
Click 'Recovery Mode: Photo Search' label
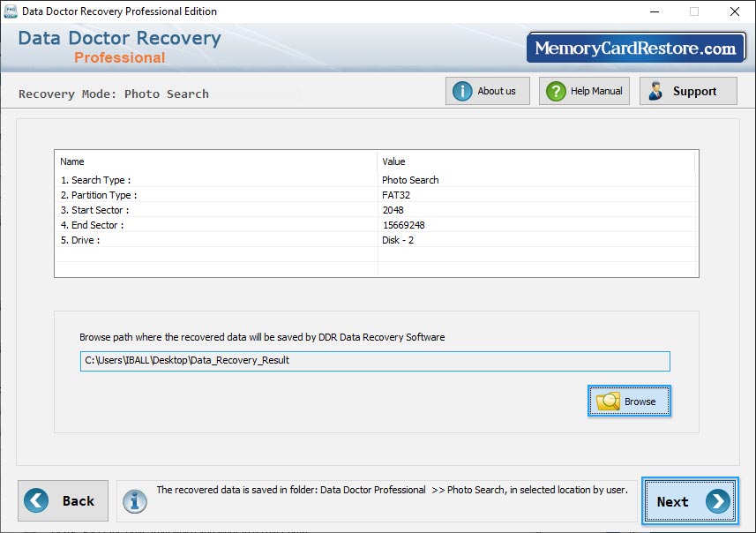pyautogui.click(x=114, y=94)
